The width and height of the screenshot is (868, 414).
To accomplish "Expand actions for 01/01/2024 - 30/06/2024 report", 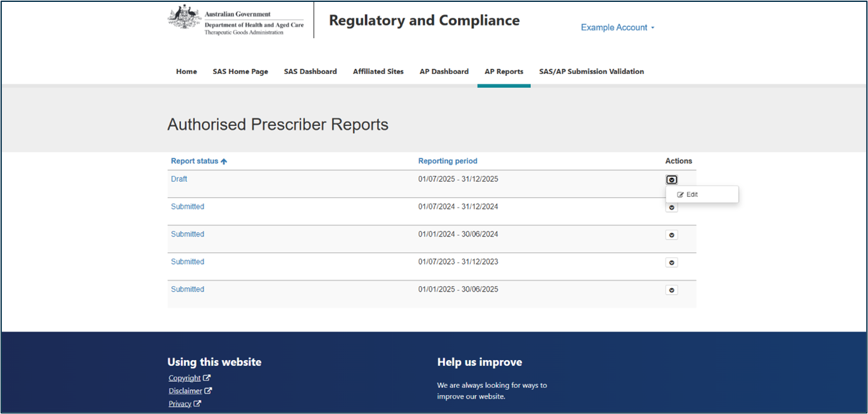I will tap(671, 235).
